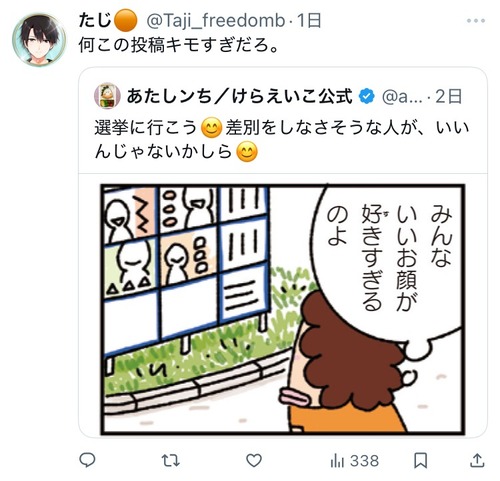
Task: Open the 1日 timestamp of the post
Action: click(309, 21)
